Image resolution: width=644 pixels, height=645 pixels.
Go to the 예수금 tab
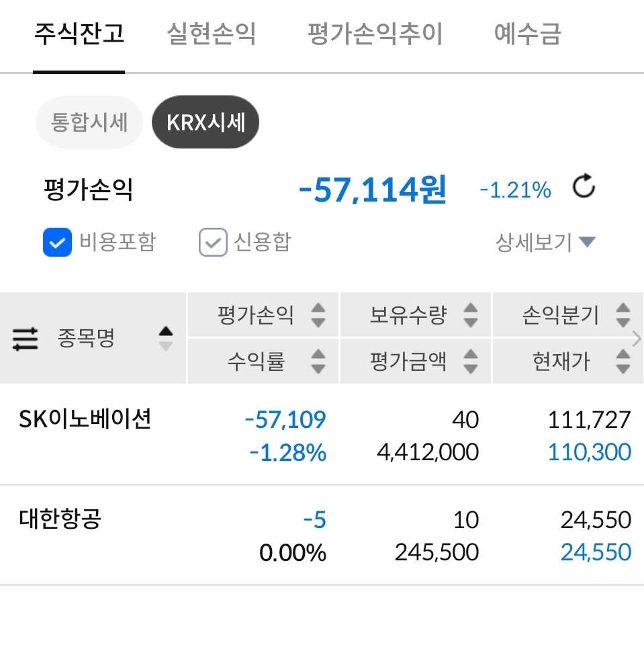(x=527, y=34)
